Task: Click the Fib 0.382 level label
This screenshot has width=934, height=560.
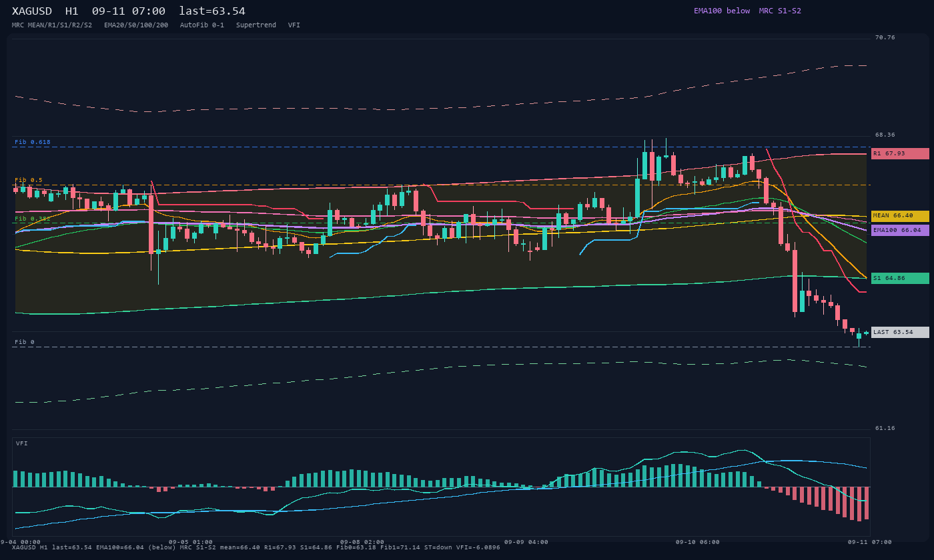Action: tap(33, 219)
